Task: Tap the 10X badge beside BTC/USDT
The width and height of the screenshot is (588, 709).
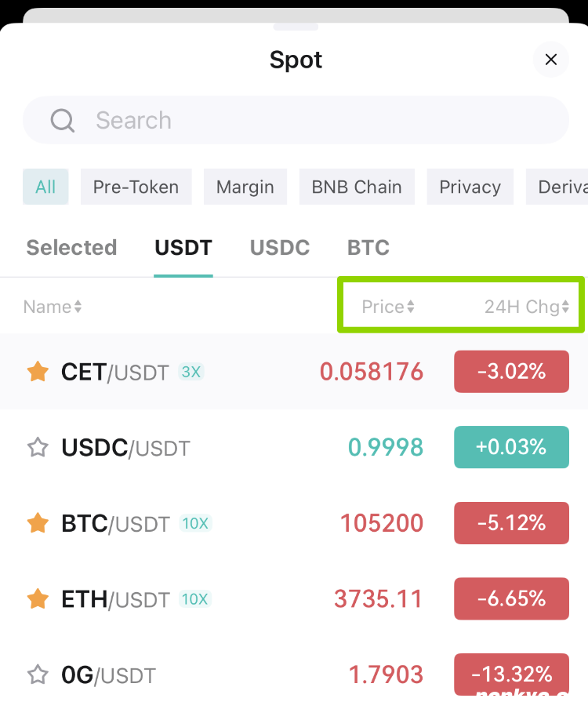Action: 195,523
